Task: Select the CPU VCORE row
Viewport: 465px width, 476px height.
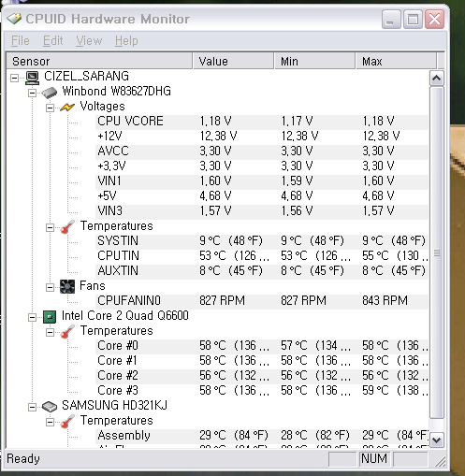Action: [262, 122]
